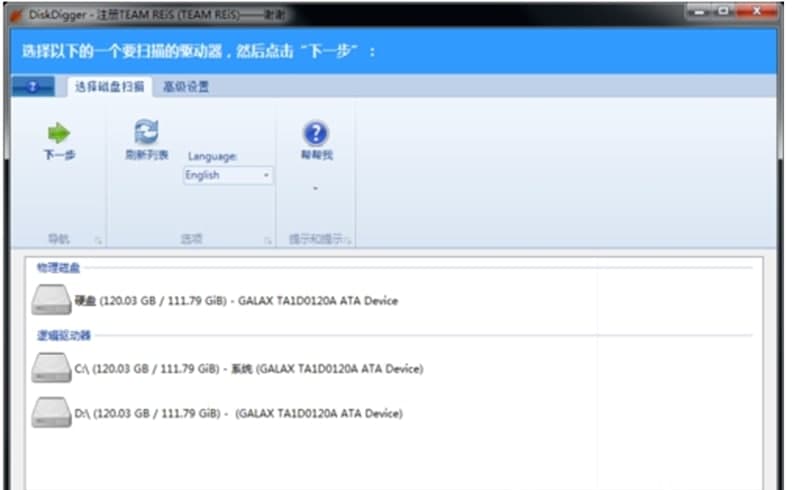802x490 pixels.
Task: Select the D:\ drive icon
Action: [x=51, y=412]
